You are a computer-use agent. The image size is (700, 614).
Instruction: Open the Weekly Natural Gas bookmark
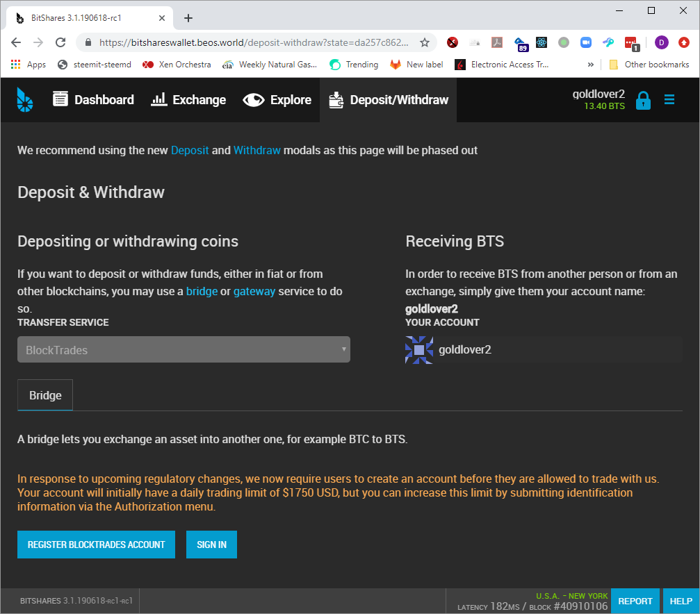(x=270, y=65)
